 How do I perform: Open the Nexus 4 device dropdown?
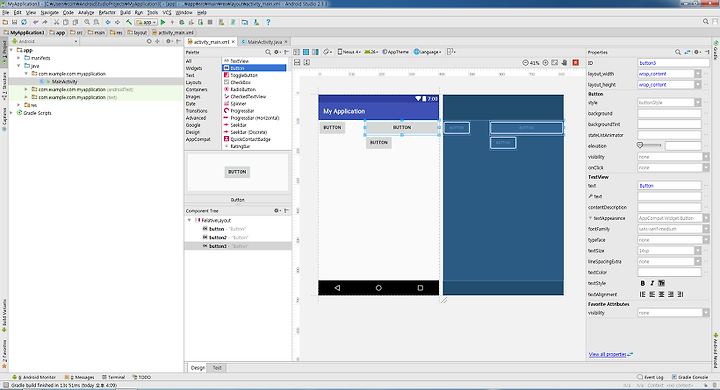coord(349,52)
